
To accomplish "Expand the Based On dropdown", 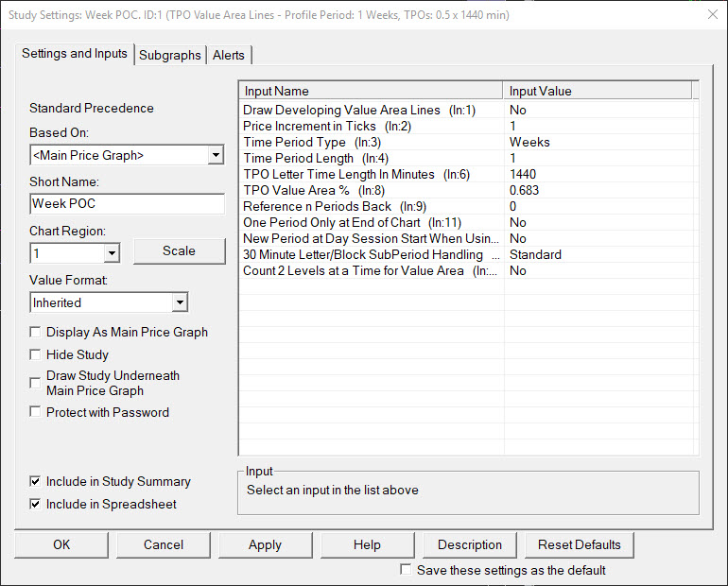I will pos(216,155).
